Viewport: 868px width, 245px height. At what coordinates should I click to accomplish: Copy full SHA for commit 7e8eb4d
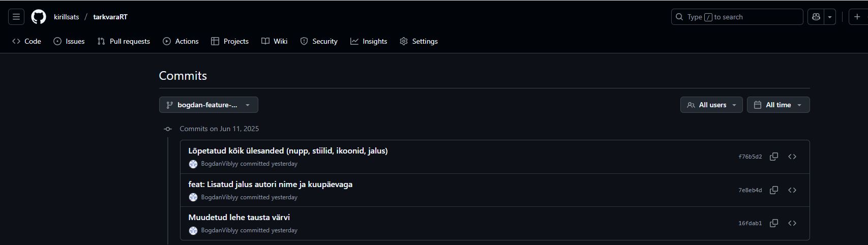(x=774, y=190)
